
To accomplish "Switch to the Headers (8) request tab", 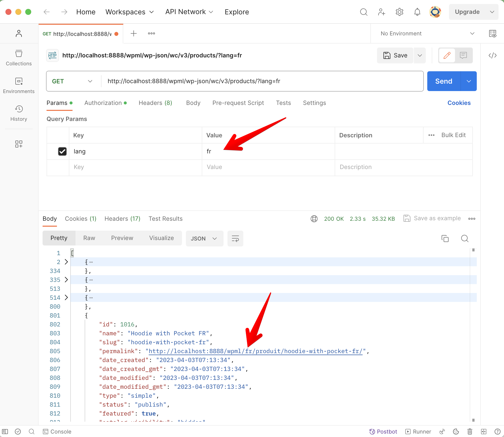I will tap(155, 103).
